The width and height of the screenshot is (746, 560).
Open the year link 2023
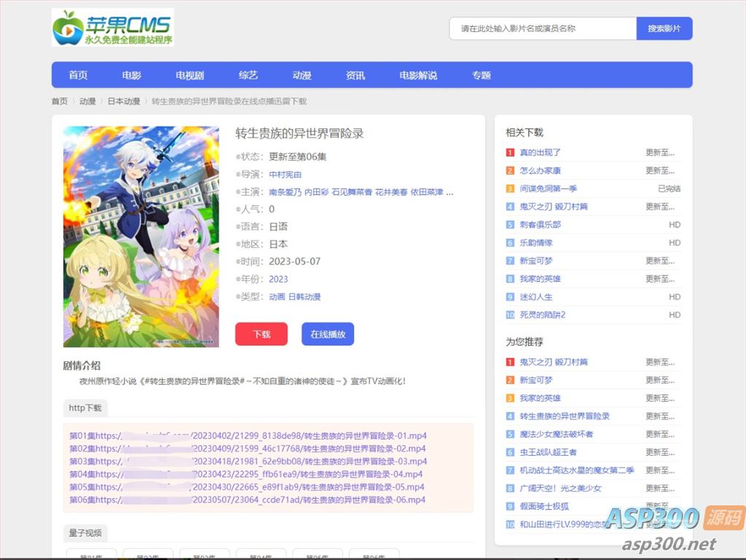278,279
